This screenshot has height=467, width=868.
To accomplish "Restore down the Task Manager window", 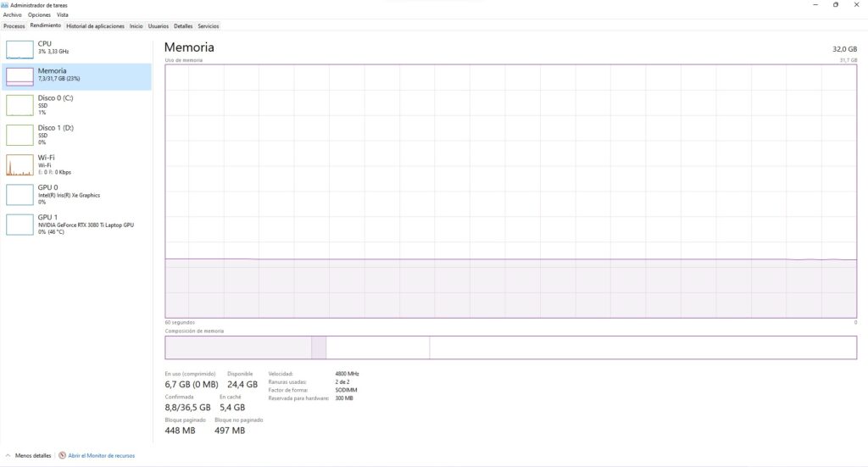I will click(x=836, y=5).
